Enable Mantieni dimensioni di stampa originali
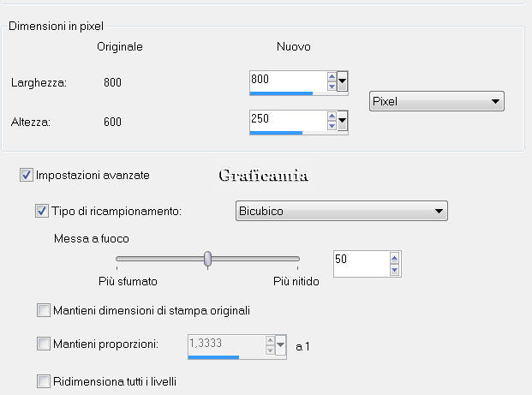 point(43,309)
